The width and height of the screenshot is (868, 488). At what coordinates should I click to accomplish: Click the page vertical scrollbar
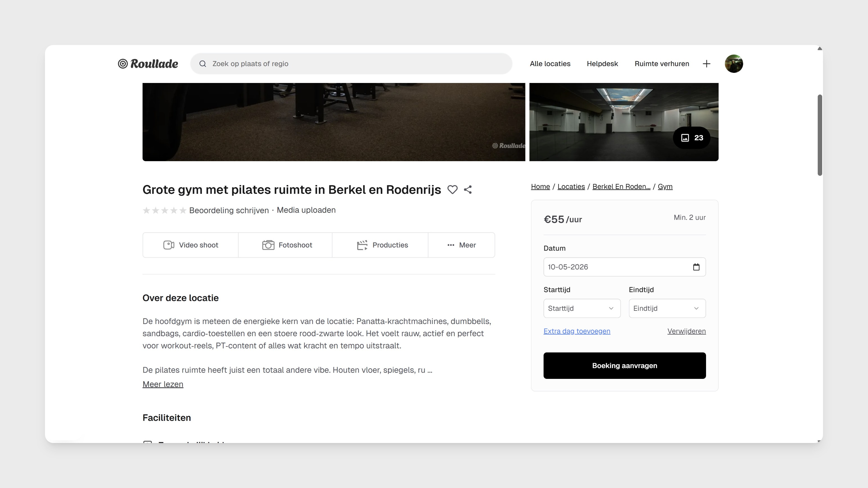[819, 135]
